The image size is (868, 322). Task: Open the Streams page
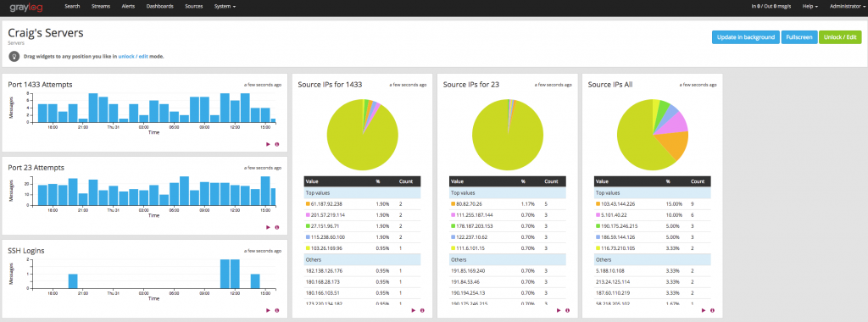pos(101,7)
